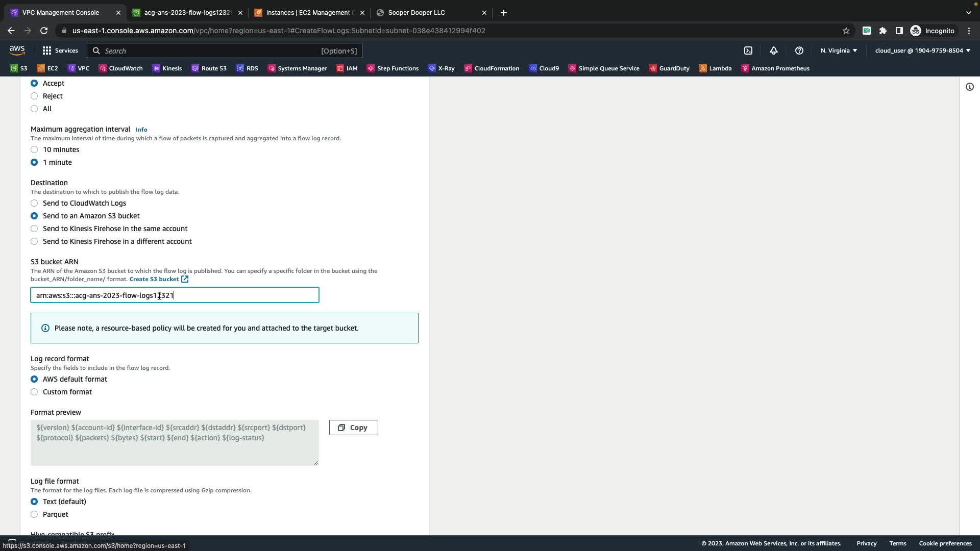The width and height of the screenshot is (980, 551).
Task: Select Send to CloudWatch Logs option
Action: point(34,203)
